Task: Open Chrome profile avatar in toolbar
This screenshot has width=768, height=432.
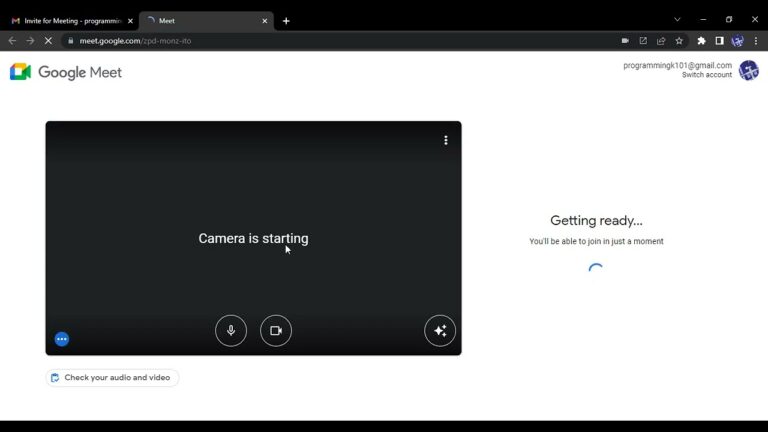Action: [x=738, y=41]
